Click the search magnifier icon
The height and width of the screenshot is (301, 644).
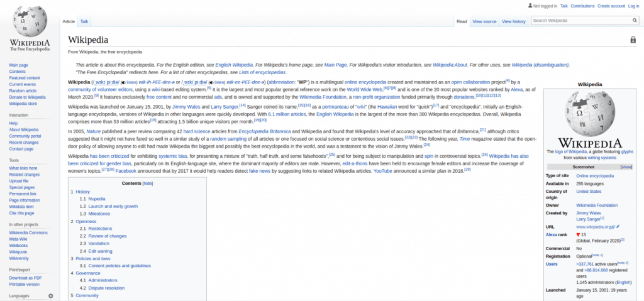tap(635, 21)
